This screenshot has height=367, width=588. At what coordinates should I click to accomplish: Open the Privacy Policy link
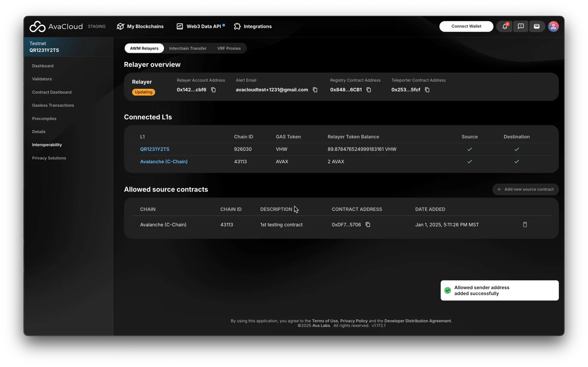coord(353,321)
